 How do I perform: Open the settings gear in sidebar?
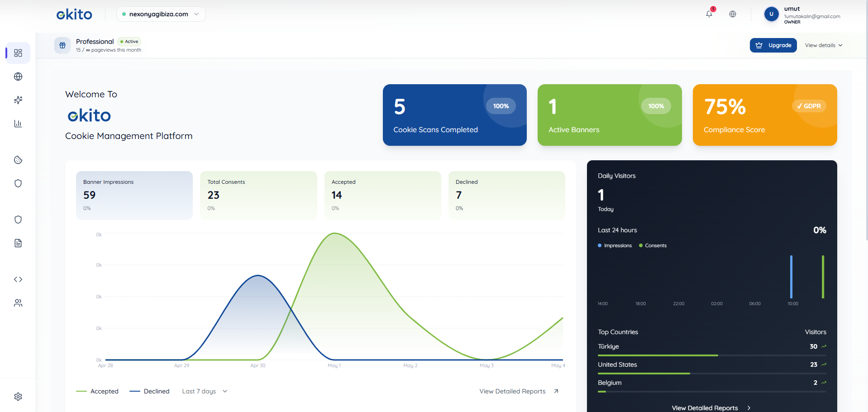click(18, 397)
